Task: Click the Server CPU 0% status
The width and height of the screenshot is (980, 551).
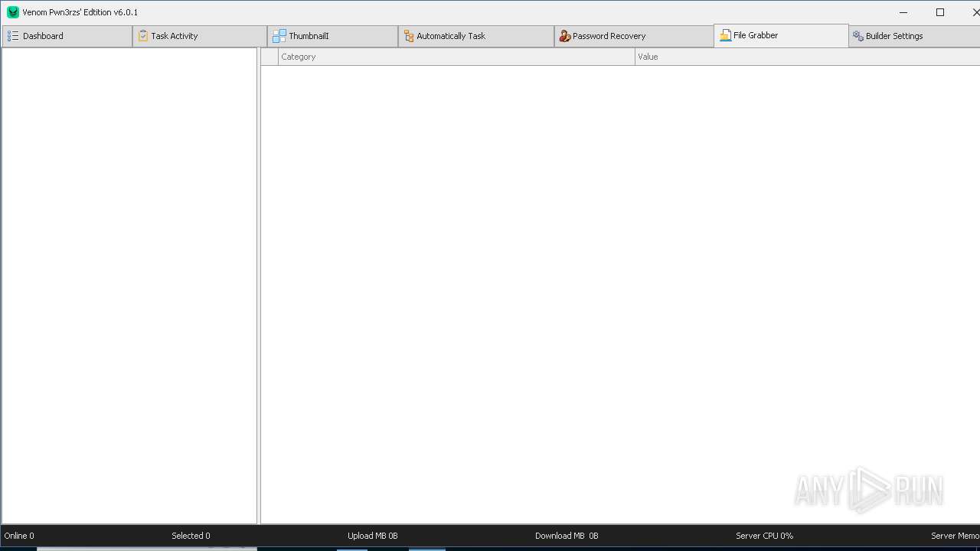Action: pyautogui.click(x=764, y=536)
